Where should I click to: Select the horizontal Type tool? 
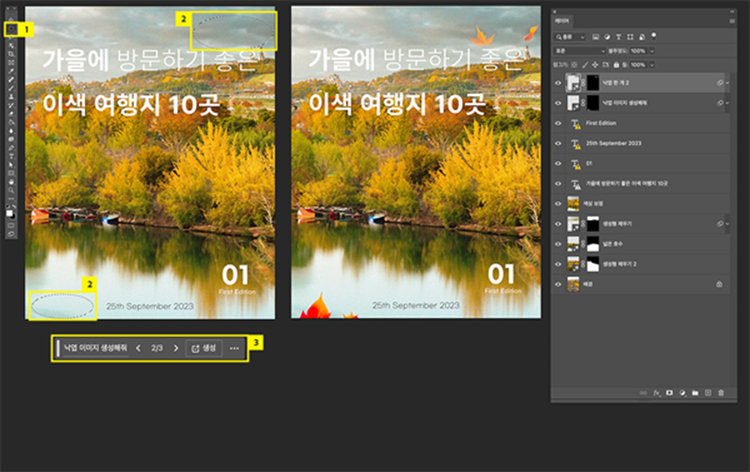pos(11,156)
